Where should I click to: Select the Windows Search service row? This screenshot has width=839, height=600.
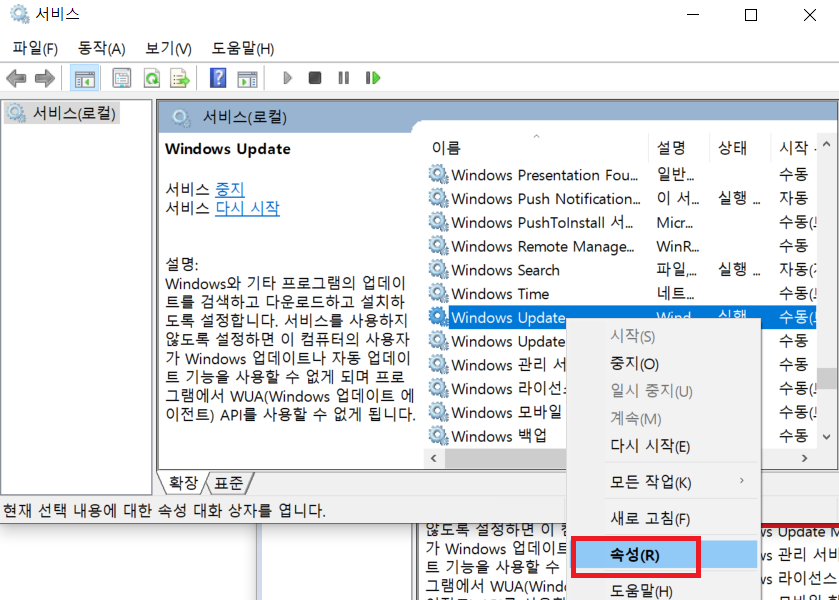pos(622,269)
